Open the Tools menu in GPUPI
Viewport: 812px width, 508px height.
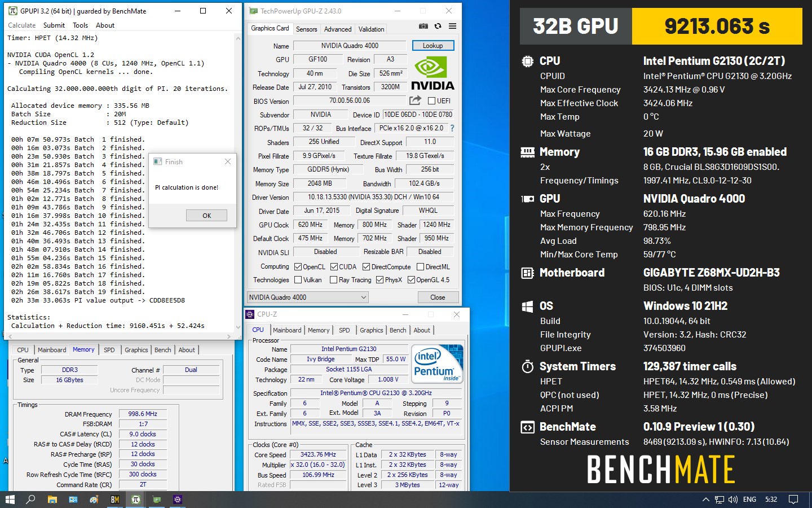click(x=80, y=25)
